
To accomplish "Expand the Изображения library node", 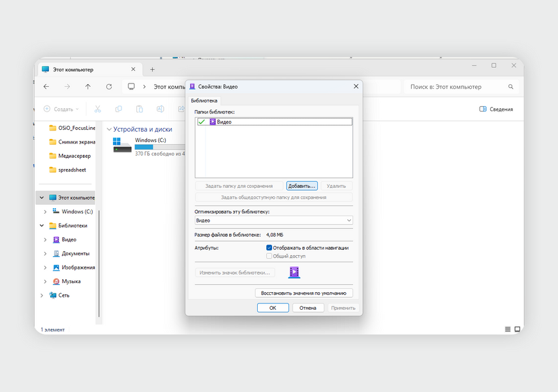I will coord(45,267).
